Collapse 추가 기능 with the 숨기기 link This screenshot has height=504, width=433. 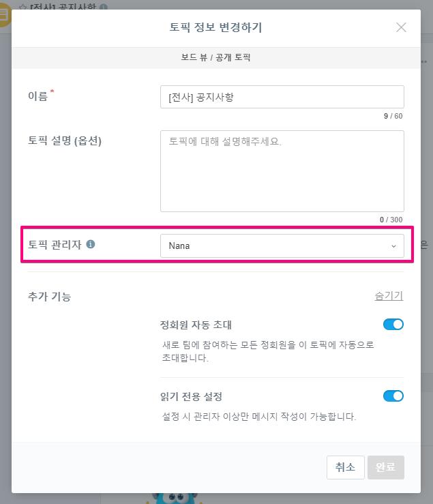click(389, 296)
